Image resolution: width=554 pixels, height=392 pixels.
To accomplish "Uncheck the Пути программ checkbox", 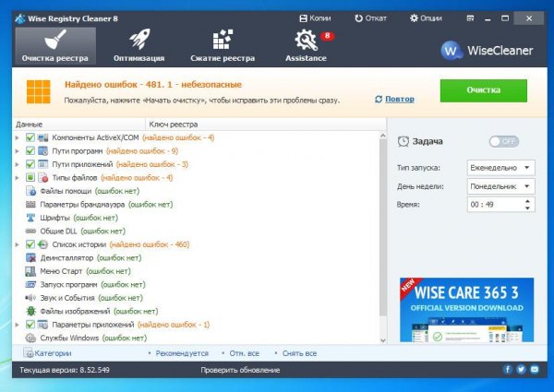I will coord(30,151).
